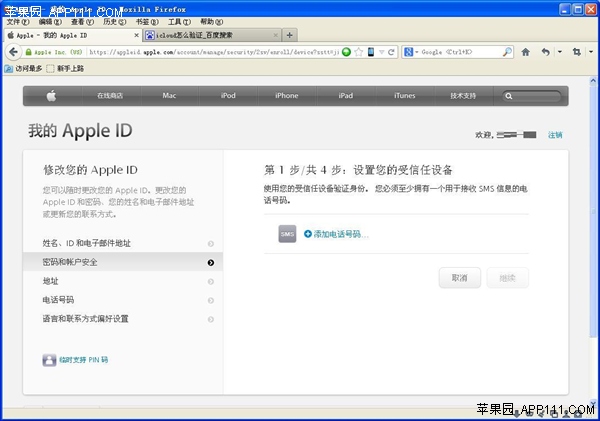Expand the 电话号码 section arrow
600x421 pixels.
[210, 300]
